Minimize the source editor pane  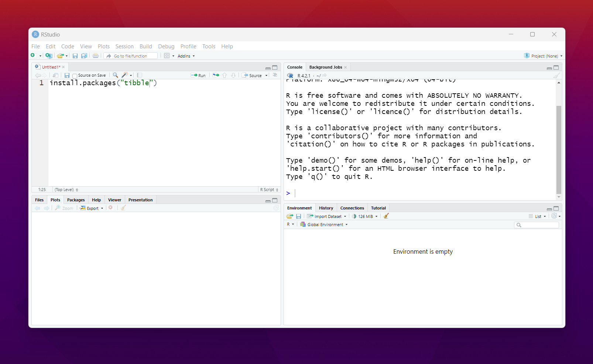pos(268,68)
